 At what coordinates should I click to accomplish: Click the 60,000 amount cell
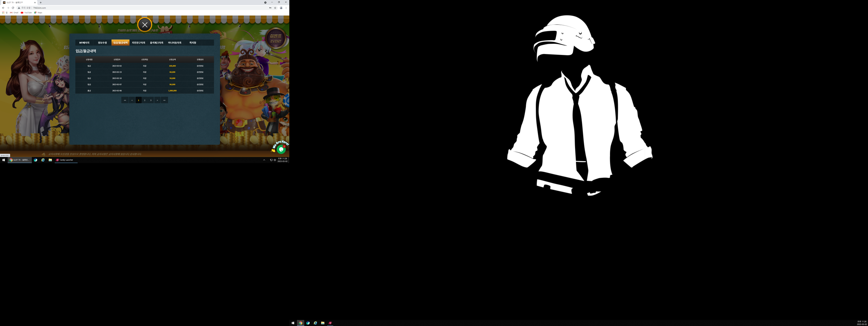point(172,72)
